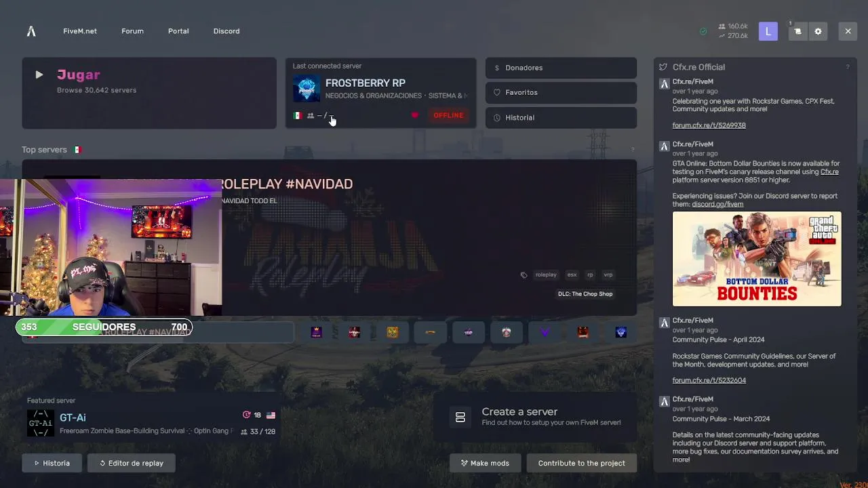This screenshot has height=488, width=868.
Task: Click the rp tag
Action: (x=590, y=274)
